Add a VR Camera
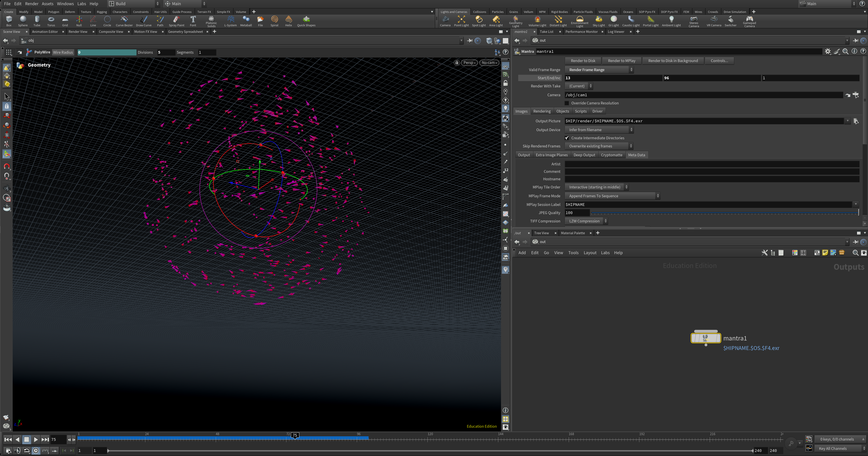Image resolution: width=868 pixels, height=456 pixels. tap(714, 21)
